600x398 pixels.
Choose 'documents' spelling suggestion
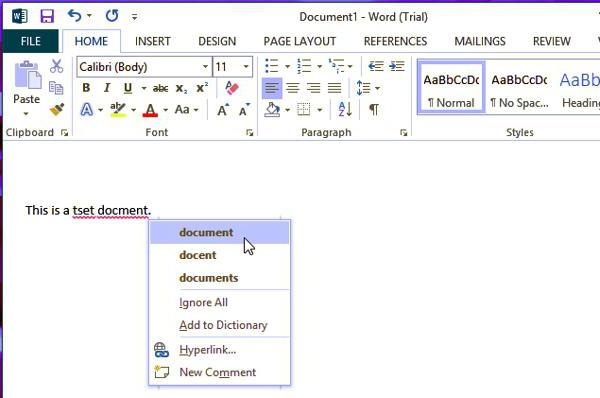[x=220, y=278]
